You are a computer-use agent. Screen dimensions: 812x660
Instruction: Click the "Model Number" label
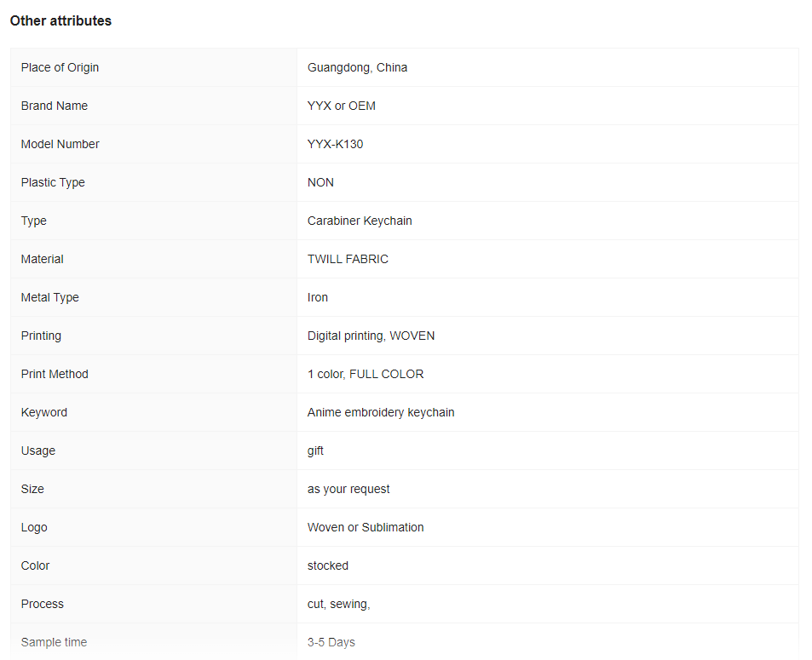coord(60,144)
